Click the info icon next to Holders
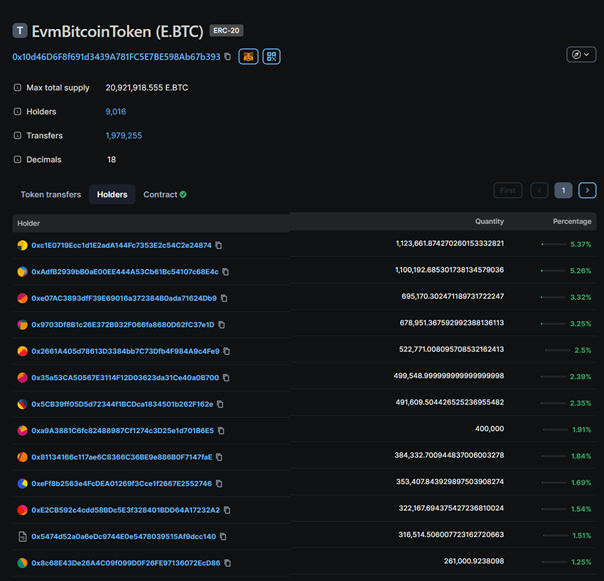This screenshot has height=581, width=604. tap(17, 111)
